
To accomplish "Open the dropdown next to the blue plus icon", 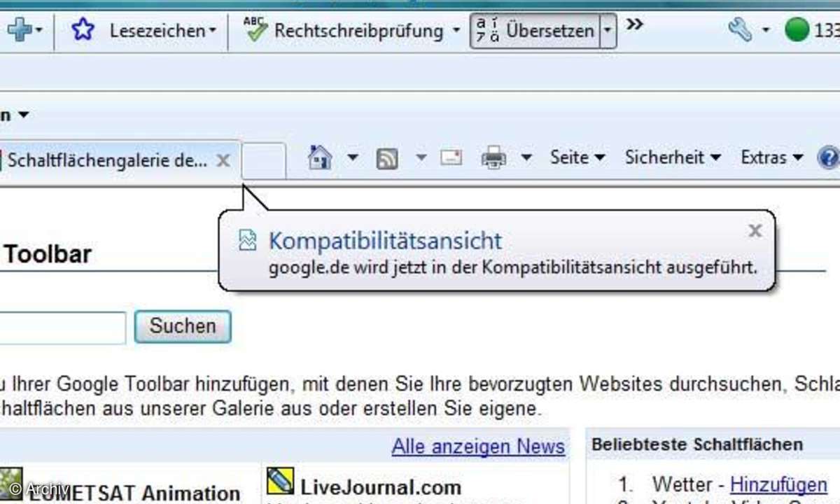I will click(x=39, y=31).
